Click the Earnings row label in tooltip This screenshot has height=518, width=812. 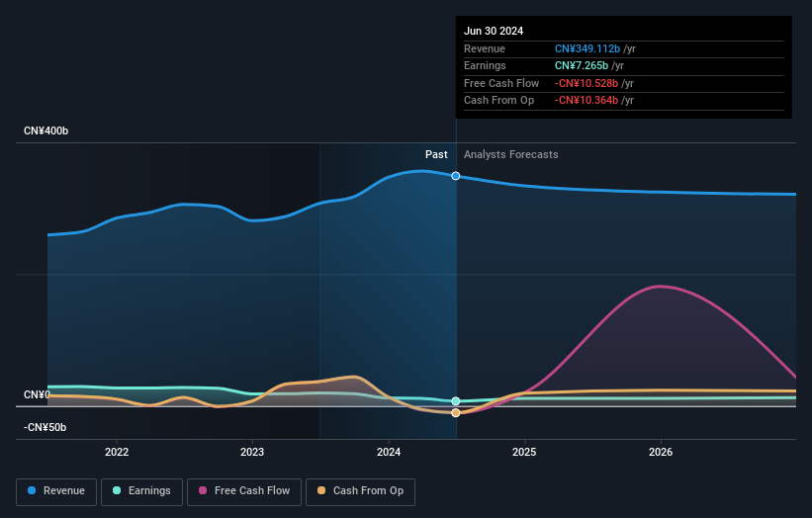click(485, 65)
